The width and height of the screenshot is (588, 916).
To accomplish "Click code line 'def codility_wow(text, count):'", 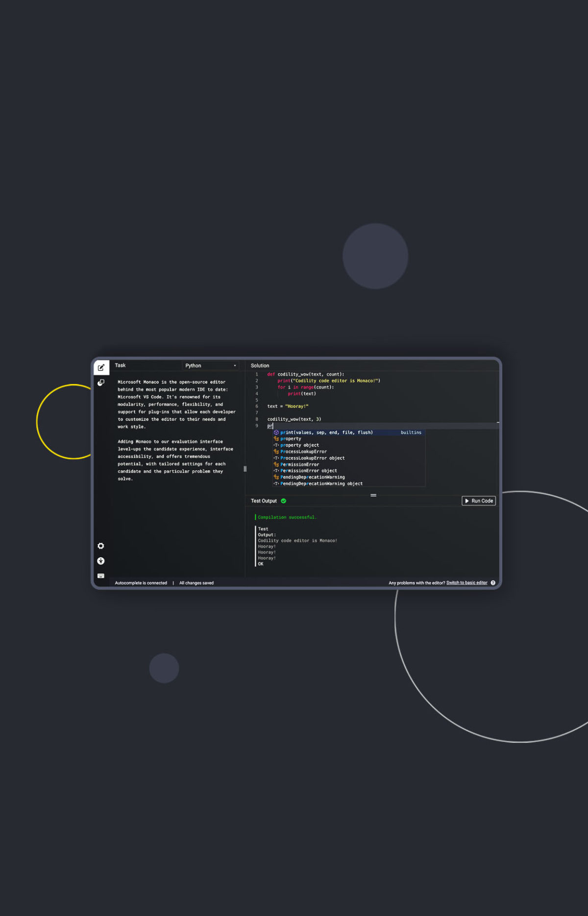I will 306,374.
